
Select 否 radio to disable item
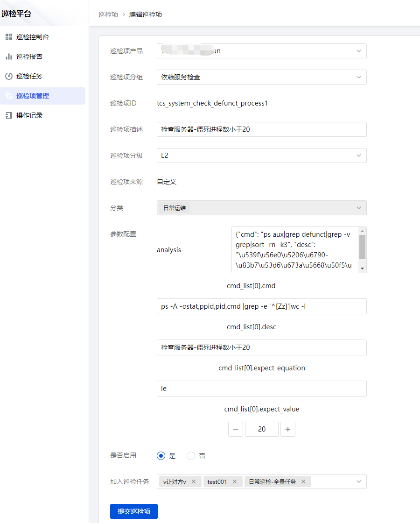[191, 456]
